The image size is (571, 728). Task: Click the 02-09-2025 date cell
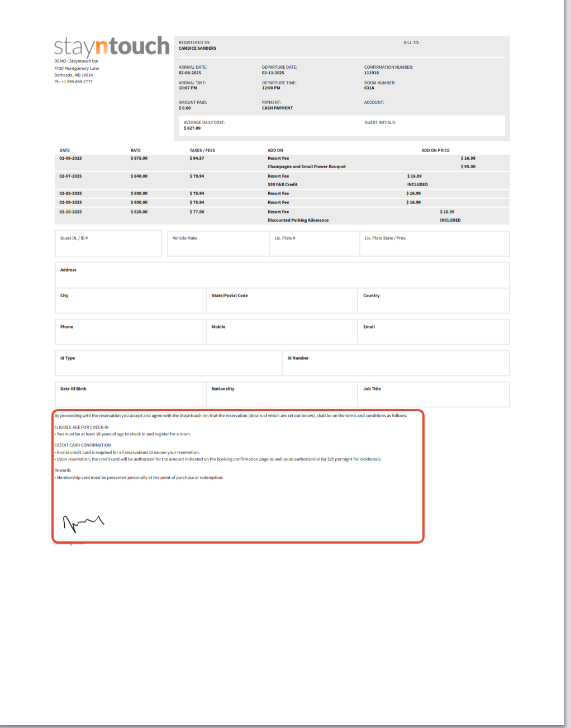(70, 202)
